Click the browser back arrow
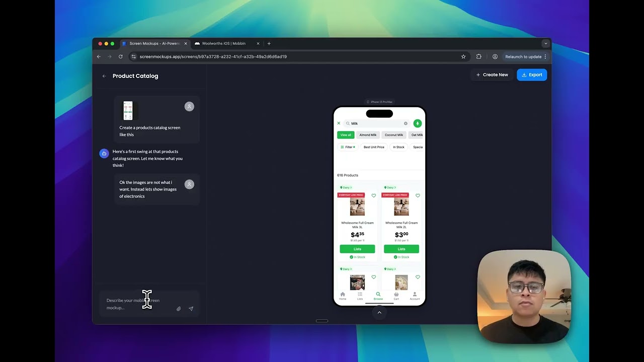The height and width of the screenshot is (362, 644). point(99,57)
